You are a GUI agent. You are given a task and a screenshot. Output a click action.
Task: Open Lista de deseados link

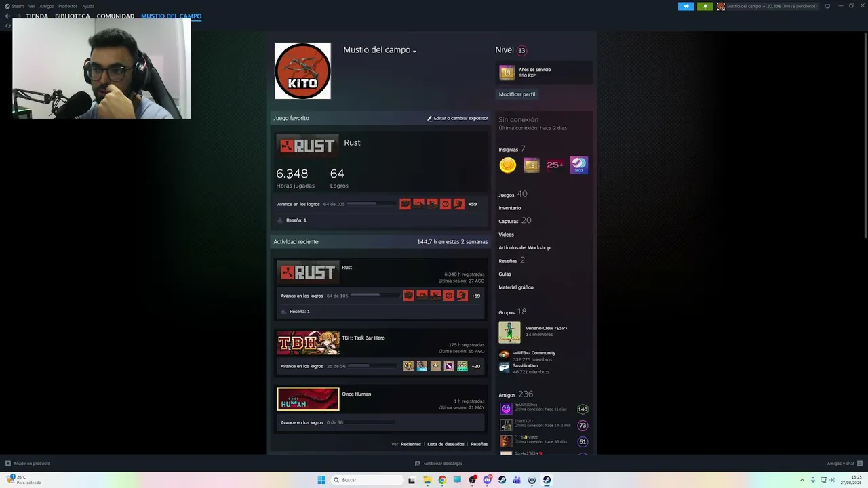click(x=446, y=444)
